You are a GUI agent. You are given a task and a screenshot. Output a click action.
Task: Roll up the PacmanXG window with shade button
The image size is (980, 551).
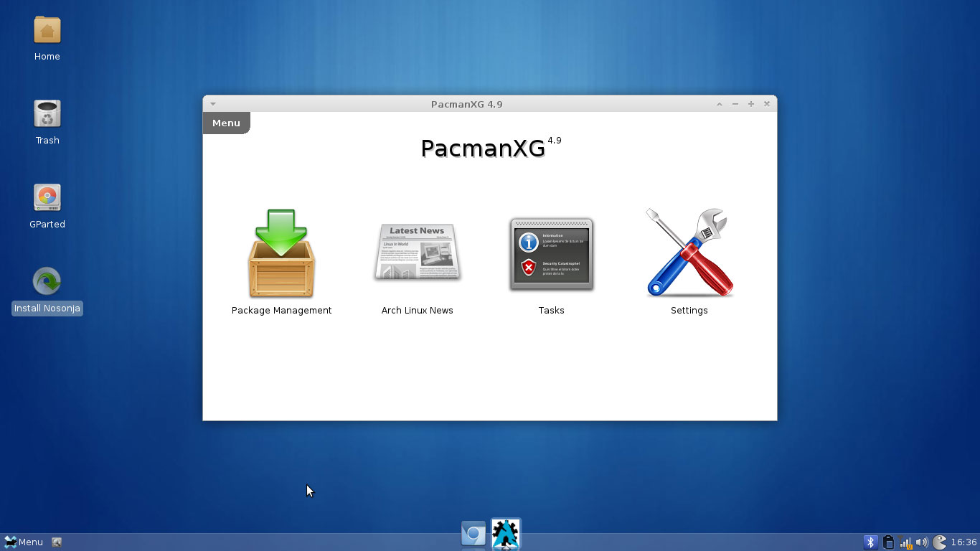pyautogui.click(x=720, y=104)
